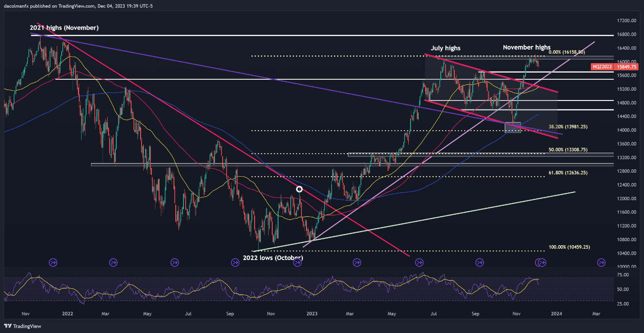The image size is (644, 333).
Task: Click the 0.00% (16158.50) Fibonacci label
Action: [566, 52]
